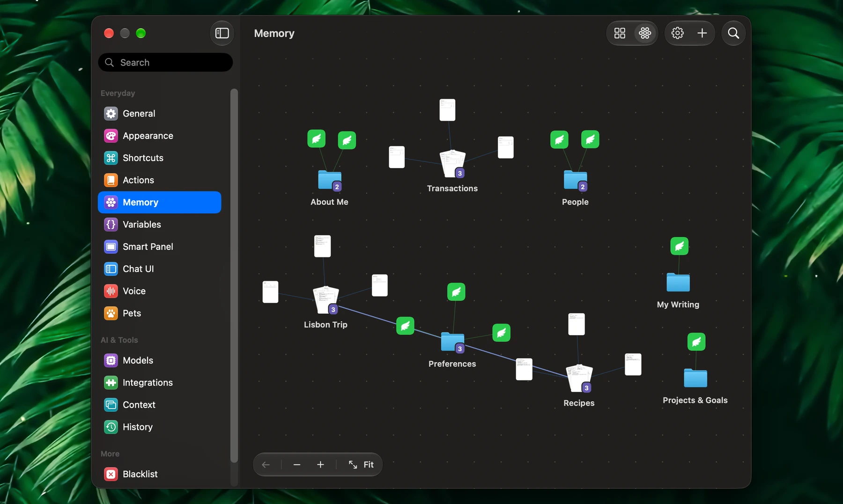Select the Lisbon Trip document stack

(325, 300)
